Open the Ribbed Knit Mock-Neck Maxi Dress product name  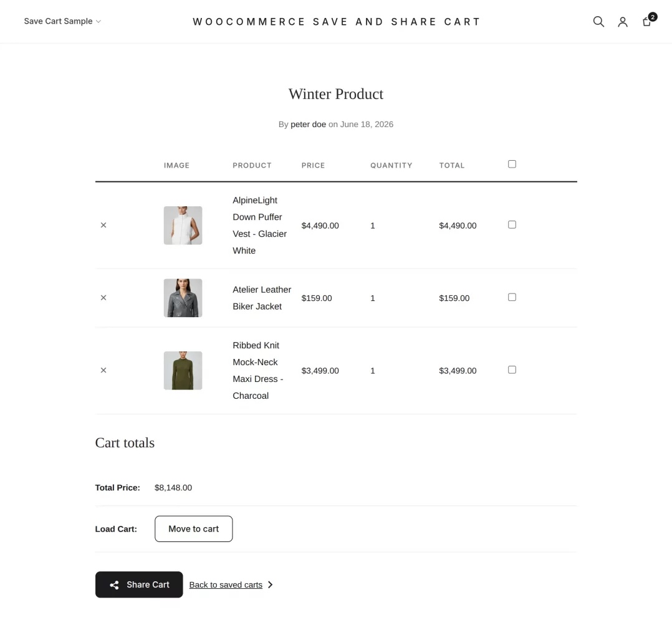[257, 370]
